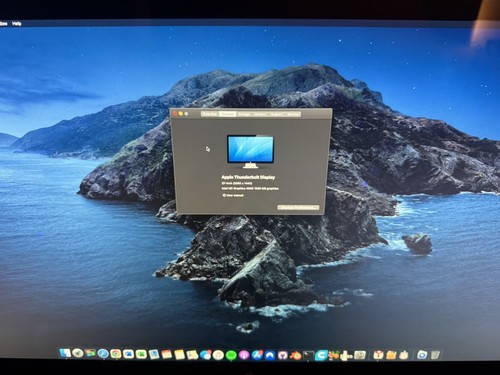Open the green Messages app in dock
Image resolution: width=500 pixels, height=375 pixels.
(x=231, y=355)
